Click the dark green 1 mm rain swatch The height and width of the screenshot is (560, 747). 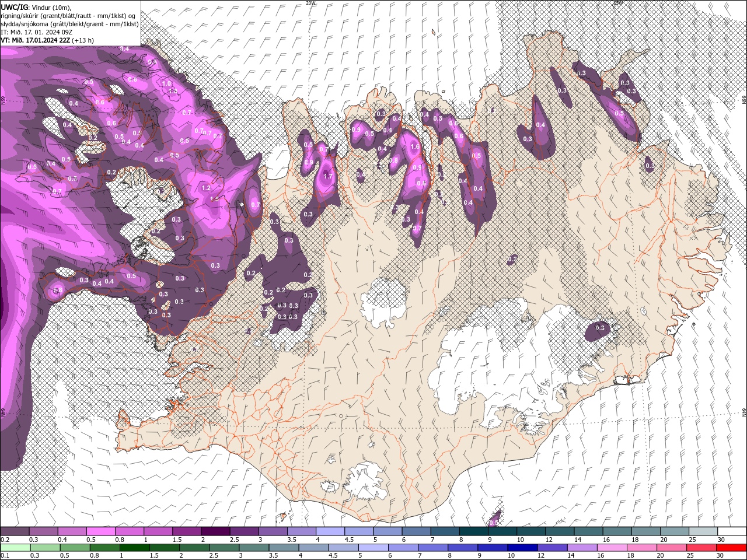pyautogui.click(x=134, y=548)
